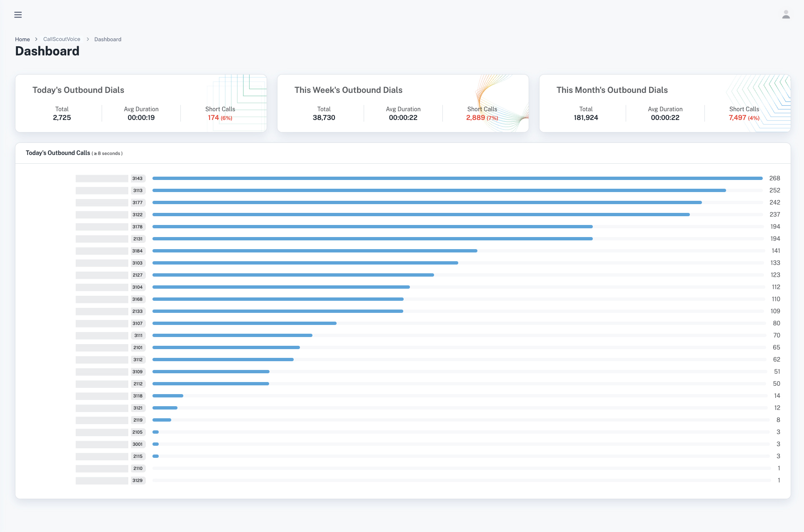Click Today's Outbound Calls panel heading
This screenshot has width=804, height=532.
coord(58,153)
